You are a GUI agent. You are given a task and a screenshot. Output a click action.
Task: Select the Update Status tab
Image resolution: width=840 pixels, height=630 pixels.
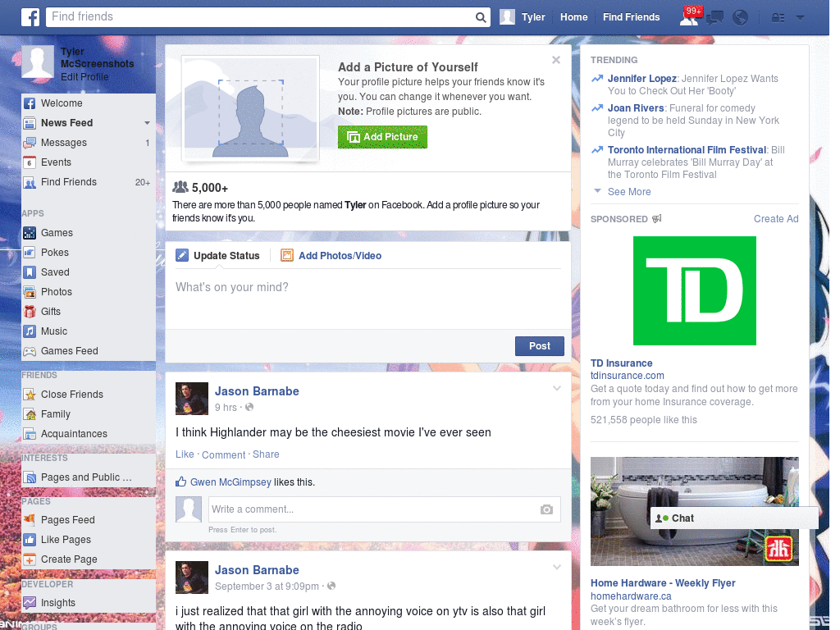(218, 256)
